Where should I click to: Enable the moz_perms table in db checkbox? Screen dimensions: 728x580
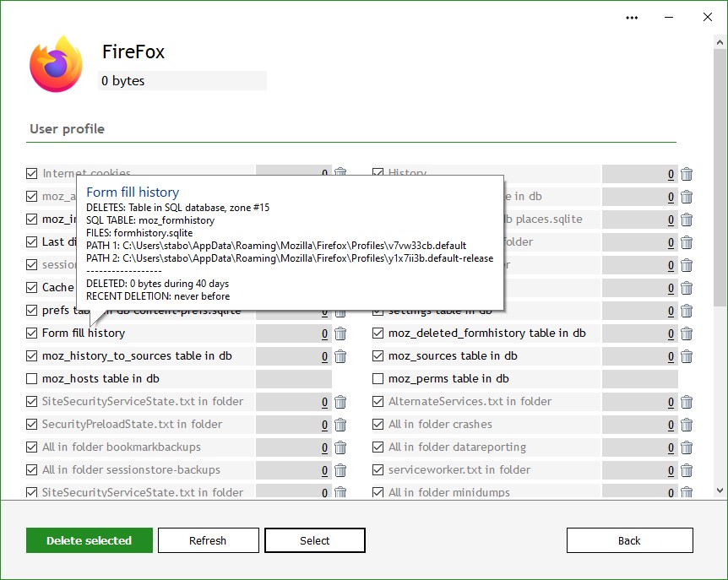[378, 379]
